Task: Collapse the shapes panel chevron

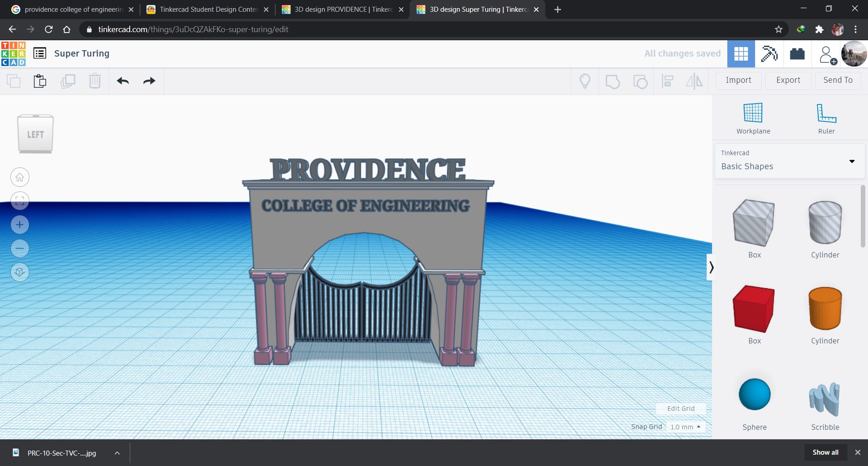Action: [x=711, y=267]
